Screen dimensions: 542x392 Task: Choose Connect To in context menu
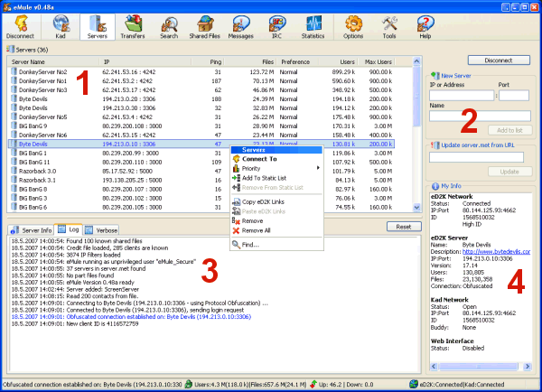click(x=276, y=159)
